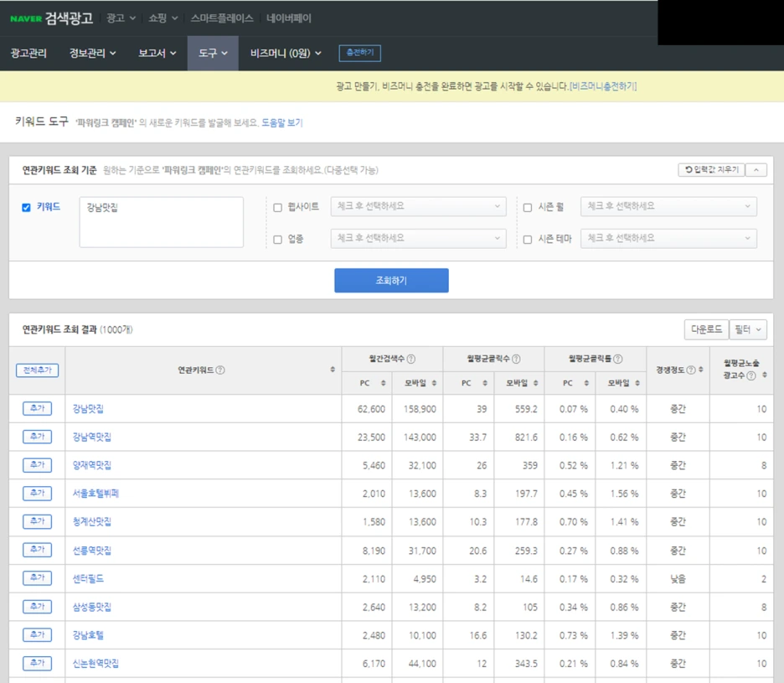784x683 pixels.
Task: Enable the 시즌 월 checkbox
Action: pos(528,208)
